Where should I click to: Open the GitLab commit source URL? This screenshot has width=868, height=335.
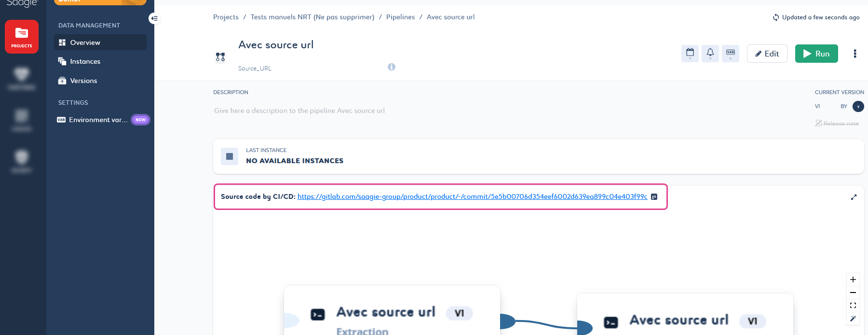point(473,196)
